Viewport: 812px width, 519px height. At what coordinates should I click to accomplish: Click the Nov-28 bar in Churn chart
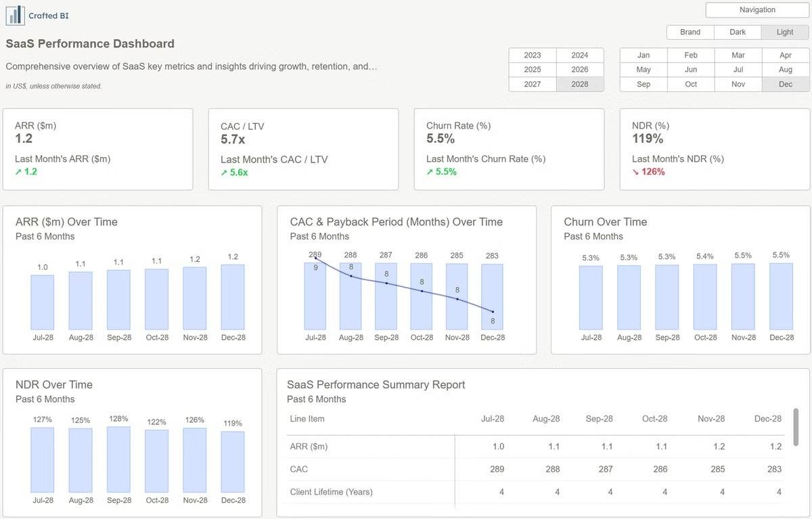[x=743, y=296]
